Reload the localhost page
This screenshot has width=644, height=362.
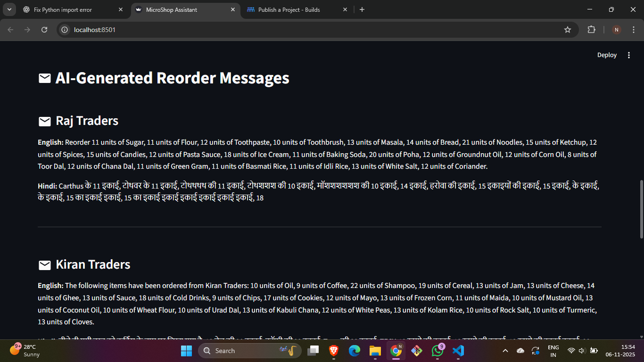tap(44, 30)
